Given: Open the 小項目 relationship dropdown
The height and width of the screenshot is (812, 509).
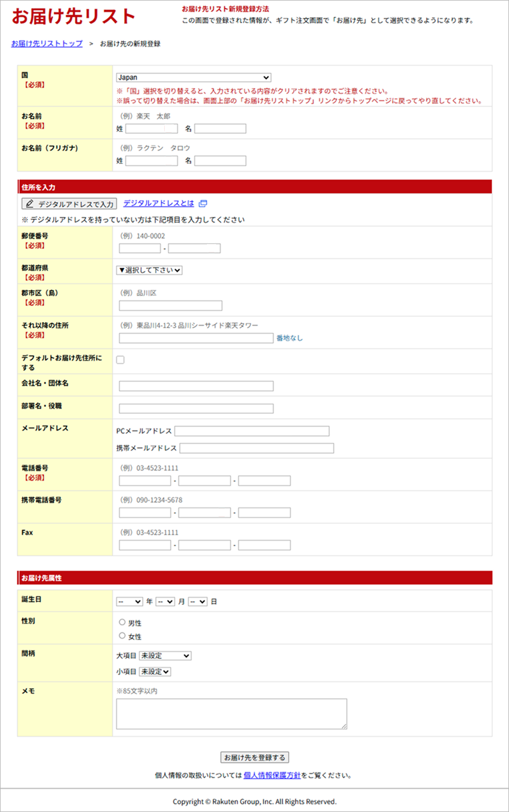Looking at the screenshot, I should tap(154, 671).
